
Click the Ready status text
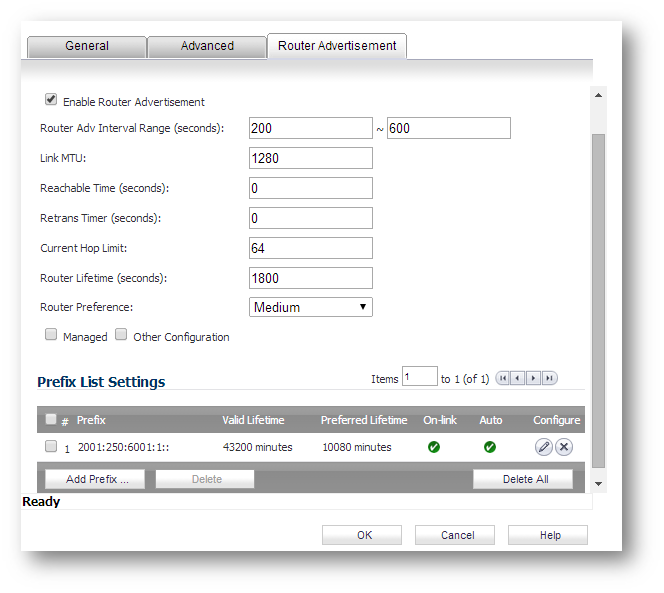(x=41, y=502)
